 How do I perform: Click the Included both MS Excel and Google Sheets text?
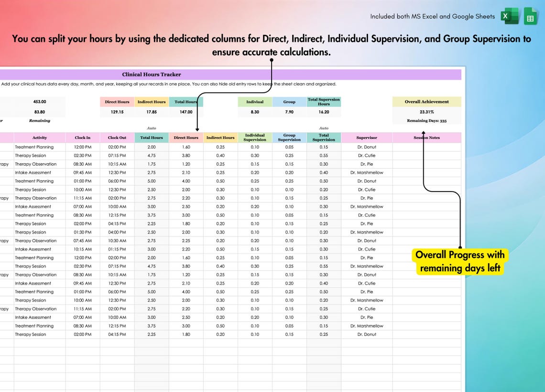click(432, 16)
